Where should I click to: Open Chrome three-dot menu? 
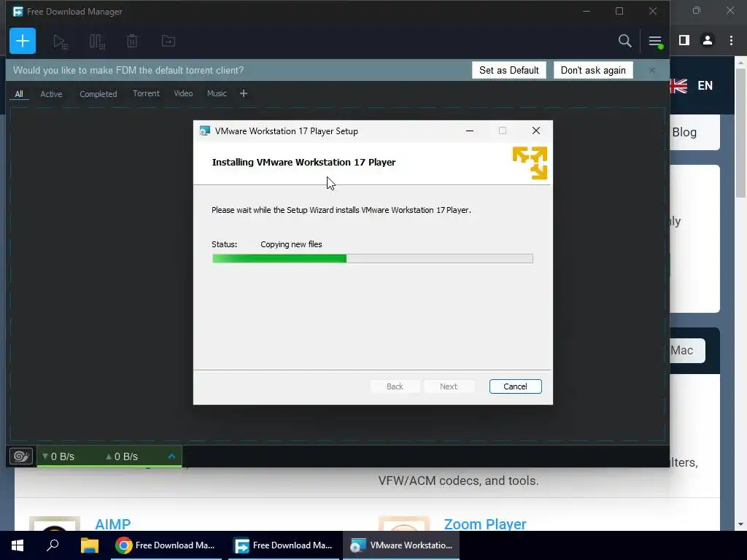click(x=731, y=41)
